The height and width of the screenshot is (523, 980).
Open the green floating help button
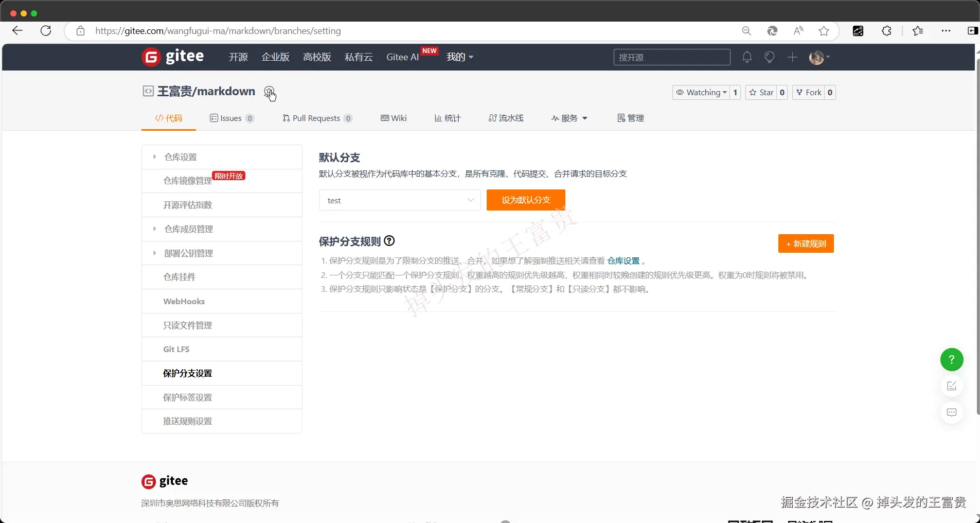coord(952,359)
